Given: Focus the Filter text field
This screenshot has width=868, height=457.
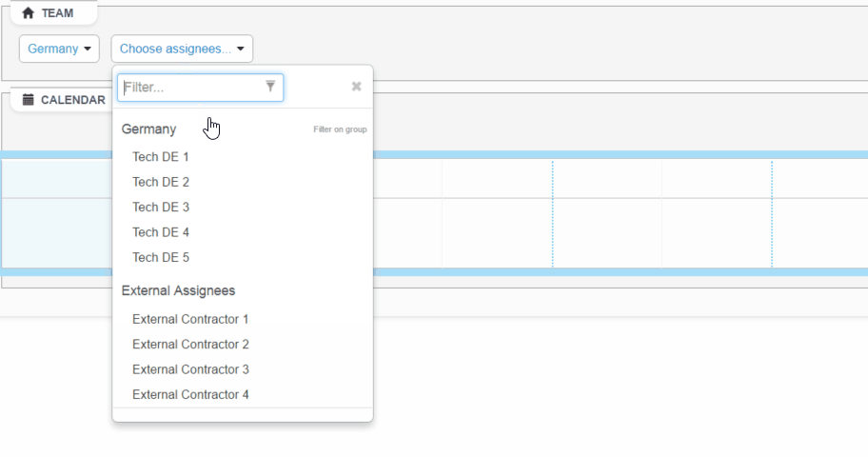Looking at the screenshot, I should 190,88.
